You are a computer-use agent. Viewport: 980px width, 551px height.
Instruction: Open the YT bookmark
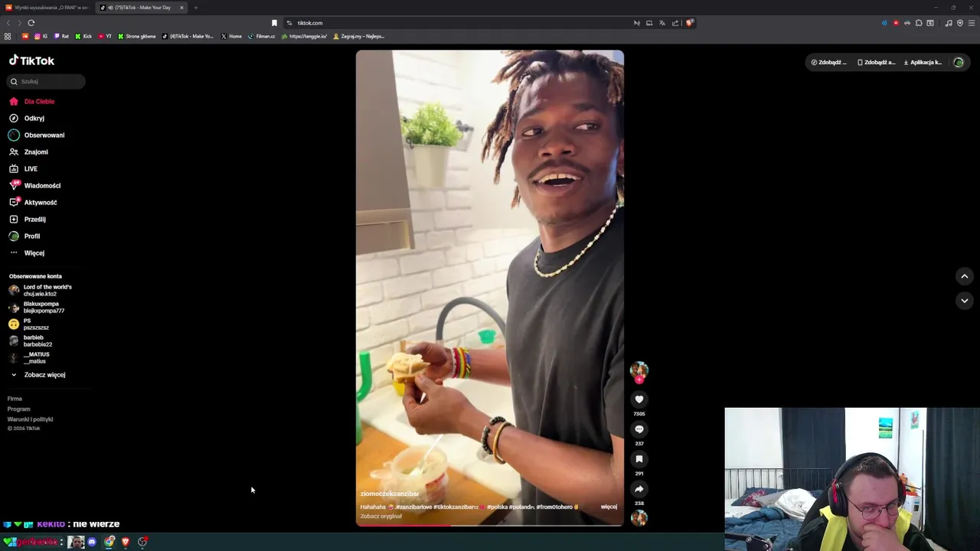pyautogui.click(x=105, y=36)
